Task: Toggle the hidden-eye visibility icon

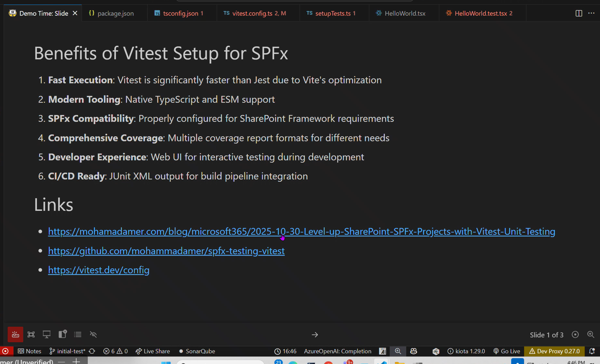Action: (93, 335)
